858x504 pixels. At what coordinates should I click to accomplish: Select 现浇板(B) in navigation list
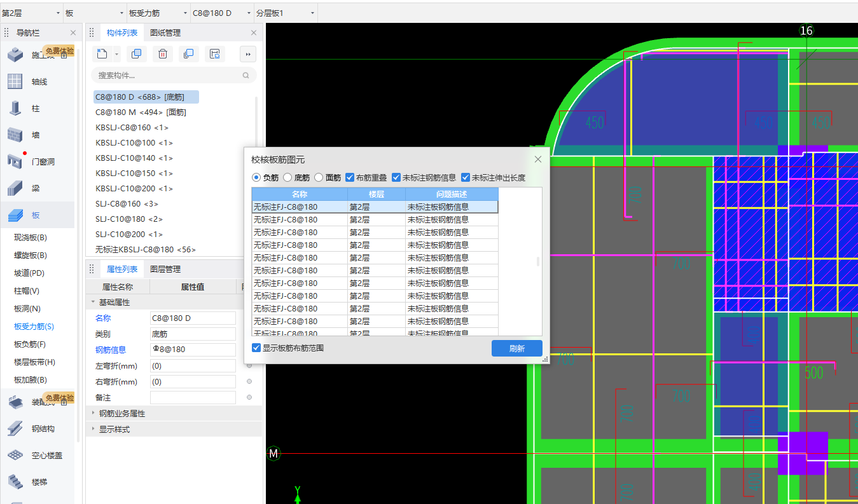pos(31,238)
